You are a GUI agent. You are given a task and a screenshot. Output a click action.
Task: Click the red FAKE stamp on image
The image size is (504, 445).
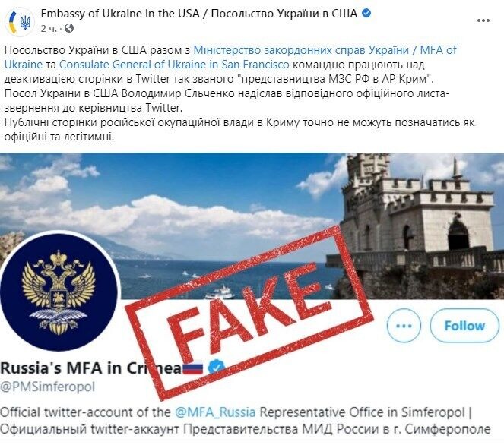(x=249, y=313)
